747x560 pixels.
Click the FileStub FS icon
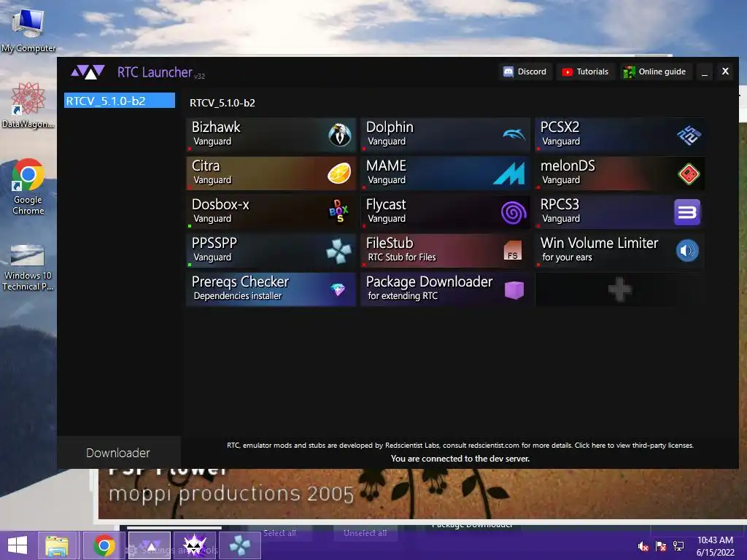(513, 251)
